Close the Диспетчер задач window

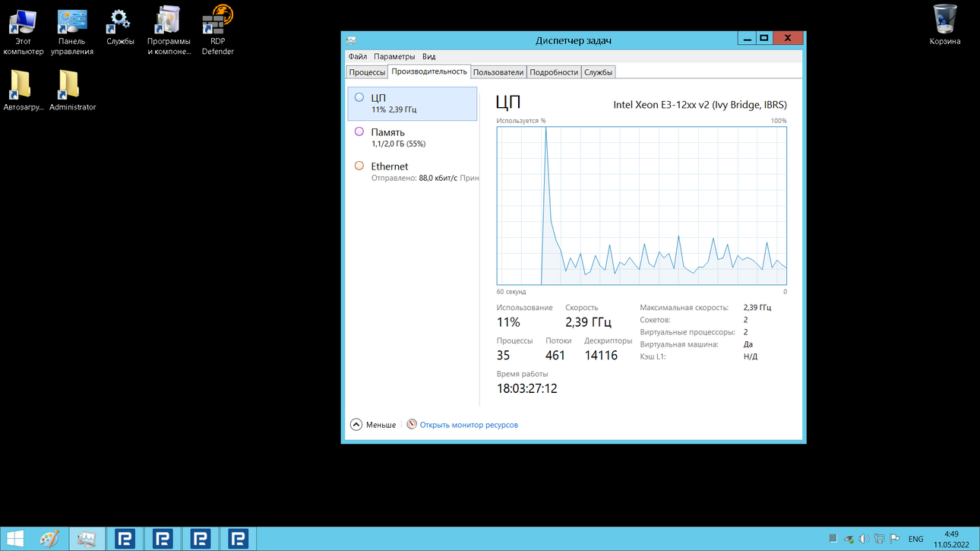pos(788,38)
